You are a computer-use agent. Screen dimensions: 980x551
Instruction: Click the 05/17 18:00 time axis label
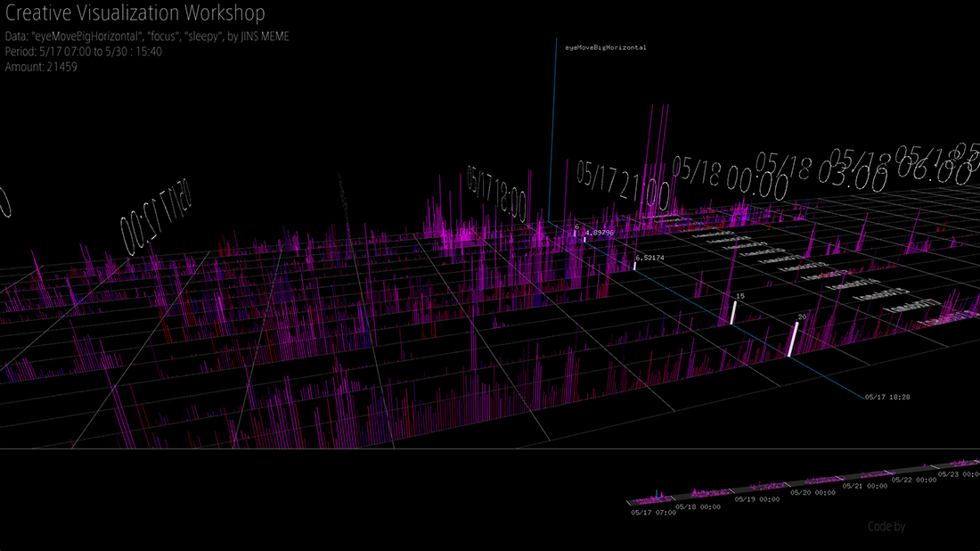(497, 193)
